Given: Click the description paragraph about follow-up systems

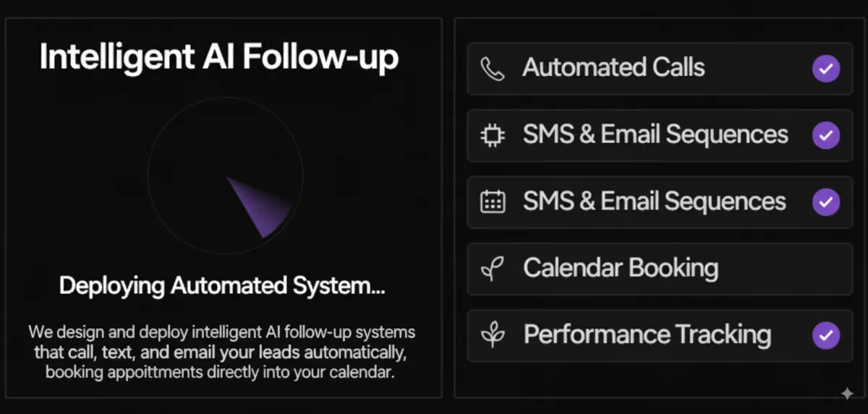Looking at the screenshot, I should click(x=222, y=353).
